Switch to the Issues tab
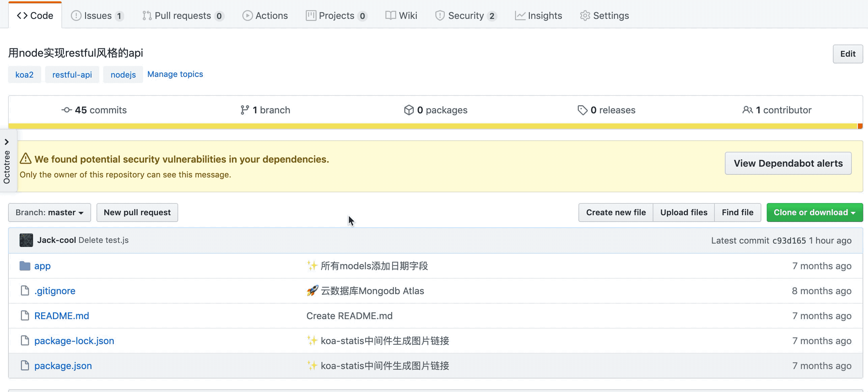This screenshot has height=392, width=868. [x=97, y=16]
